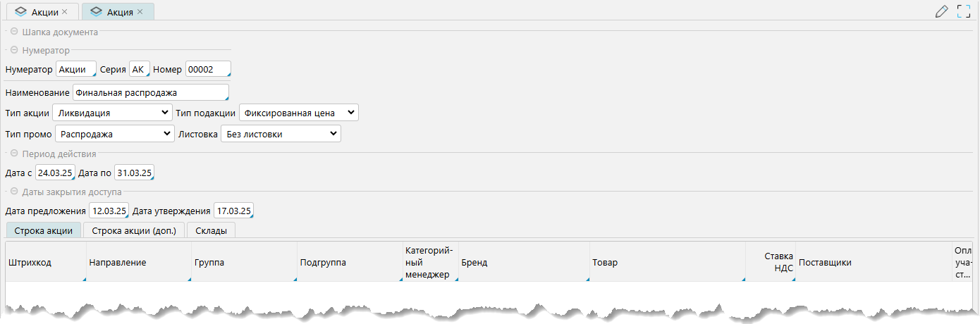
Task: Switch to the Склады tab
Action: pos(211,230)
